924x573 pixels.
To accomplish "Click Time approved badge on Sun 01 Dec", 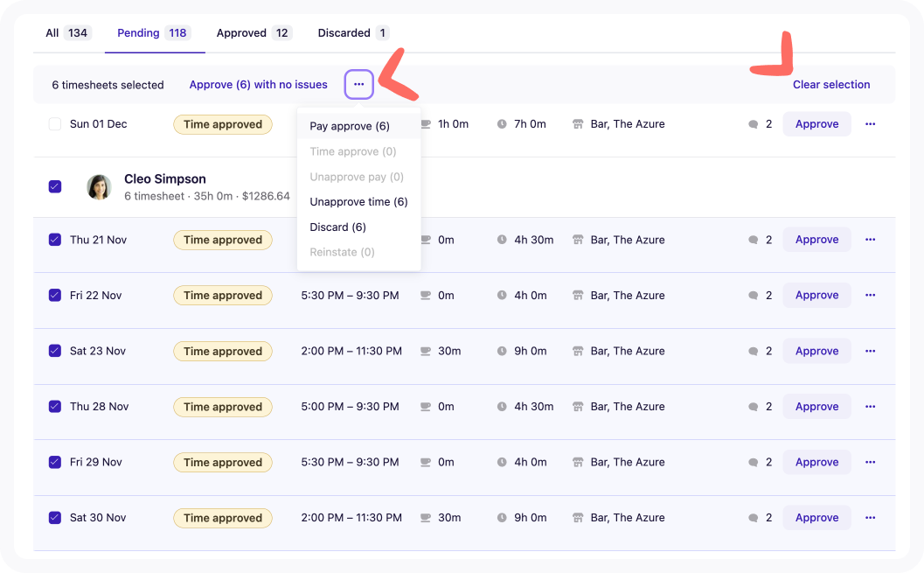I will coord(223,124).
